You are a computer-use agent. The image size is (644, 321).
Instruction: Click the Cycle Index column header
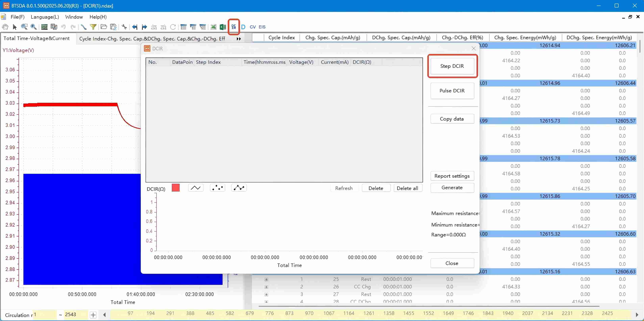coord(282,38)
